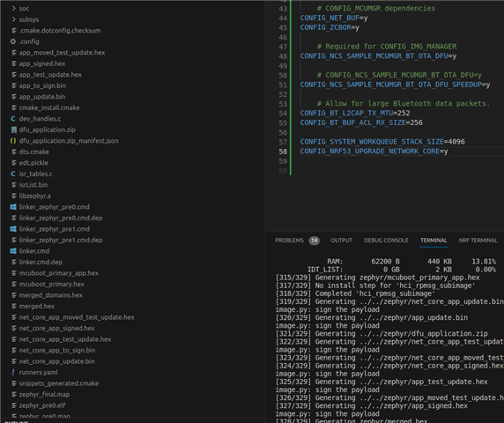Open the OUTPUT tab
Viewport: 504px width, 423px height.
coord(341,241)
